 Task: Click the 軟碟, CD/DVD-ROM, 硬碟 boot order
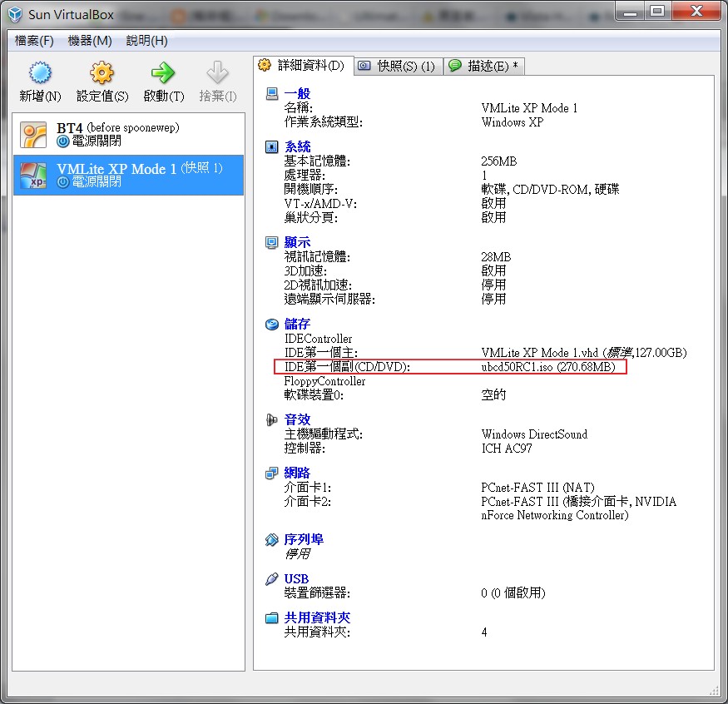550,190
